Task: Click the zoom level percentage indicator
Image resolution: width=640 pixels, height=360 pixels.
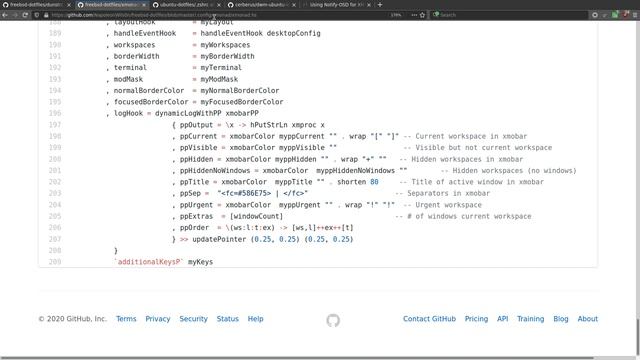Action: click(396, 15)
